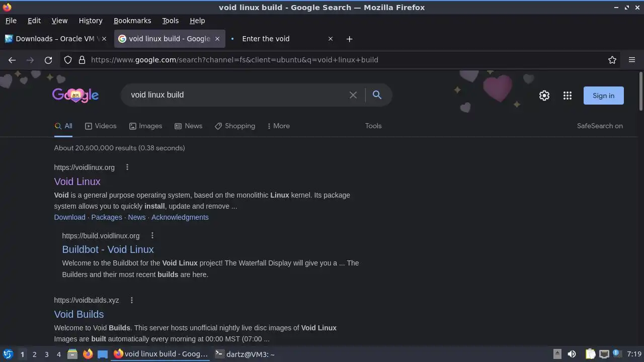Follow the News sitelink under Void Linux

coord(136,217)
